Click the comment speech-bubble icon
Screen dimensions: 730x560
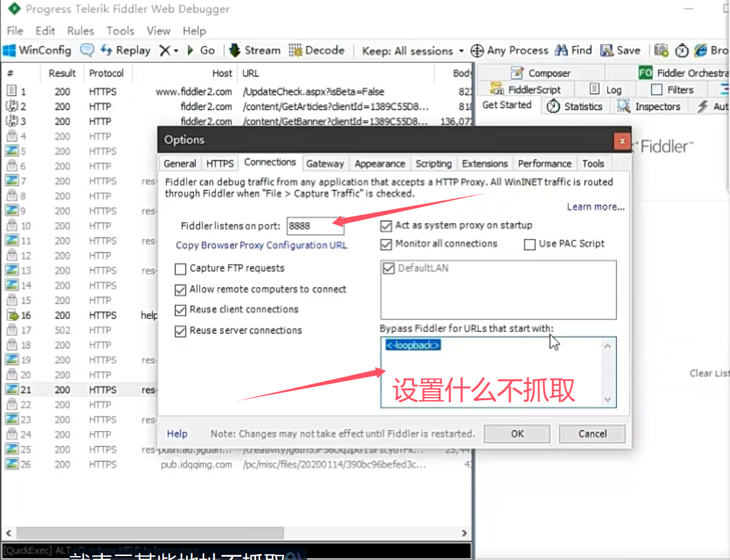pyautogui.click(x=87, y=50)
